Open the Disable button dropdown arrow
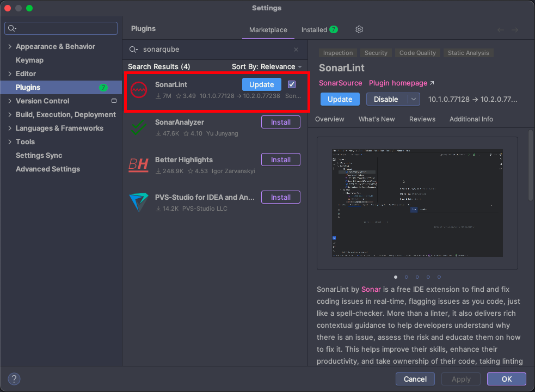This screenshot has height=392, width=535. click(414, 100)
